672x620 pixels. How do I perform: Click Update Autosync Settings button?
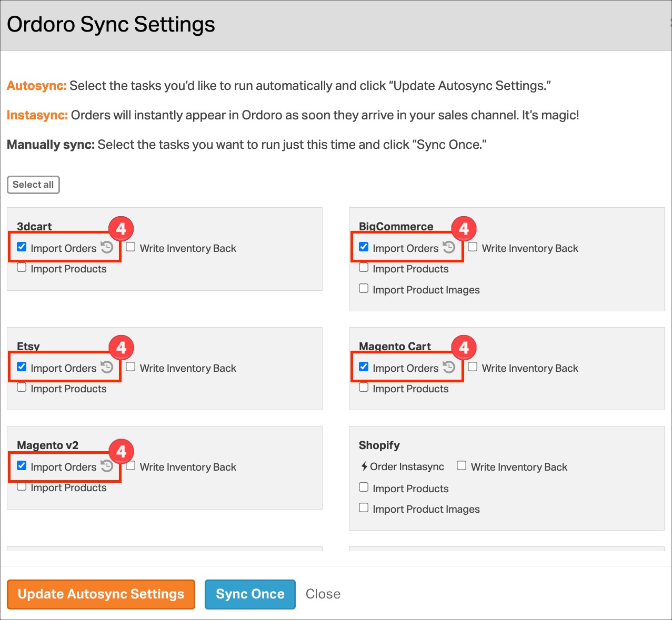click(x=101, y=594)
